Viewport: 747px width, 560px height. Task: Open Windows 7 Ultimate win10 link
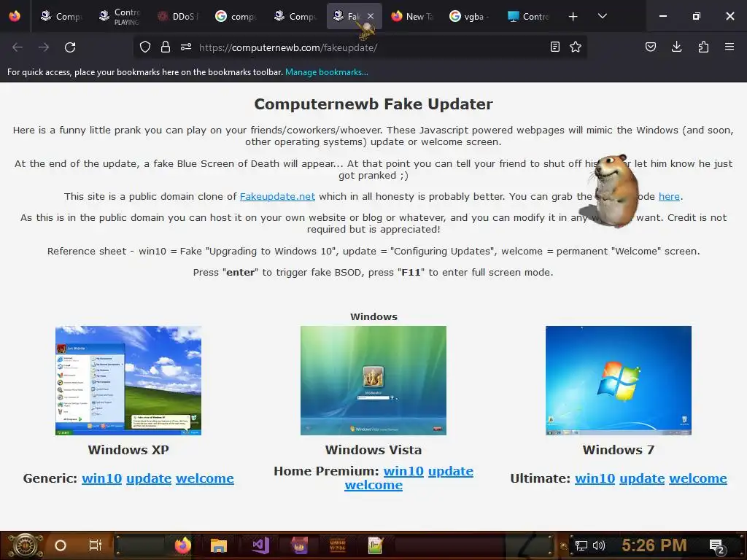pos(595,478)
